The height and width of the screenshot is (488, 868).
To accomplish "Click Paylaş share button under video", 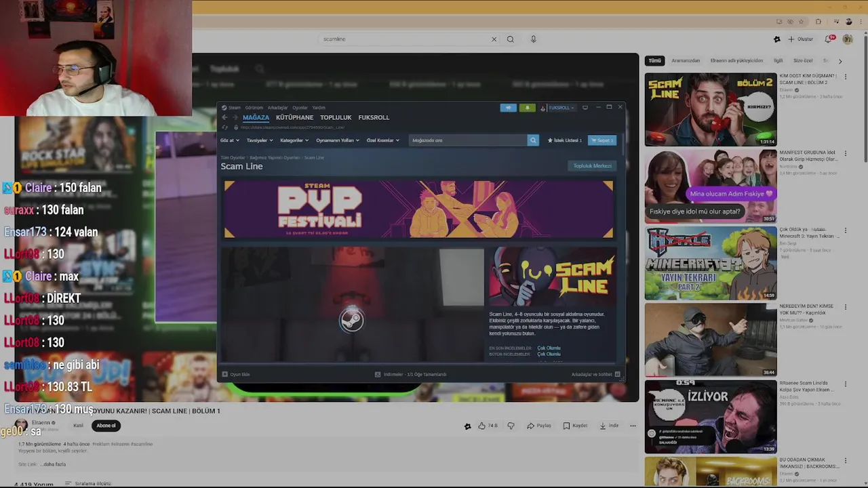I will tap(539, 426).
